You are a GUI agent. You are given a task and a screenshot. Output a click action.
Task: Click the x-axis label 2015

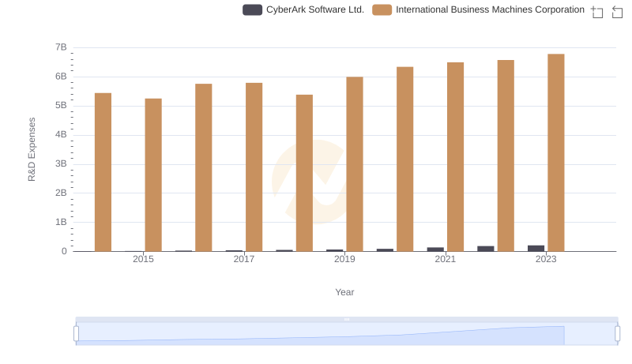click(143, 259)
